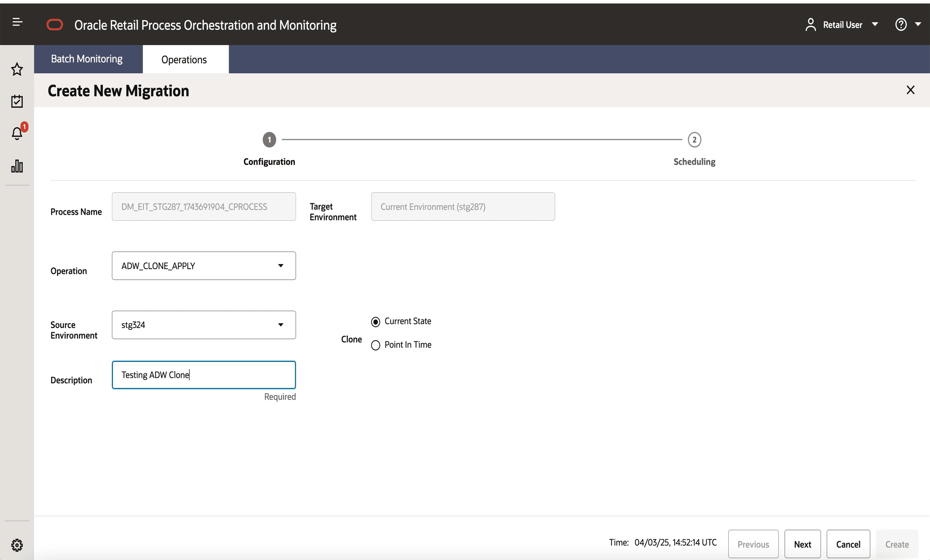Close the Create New Migration panel
This screenshot has width=930, height=560.
(910, 90)
